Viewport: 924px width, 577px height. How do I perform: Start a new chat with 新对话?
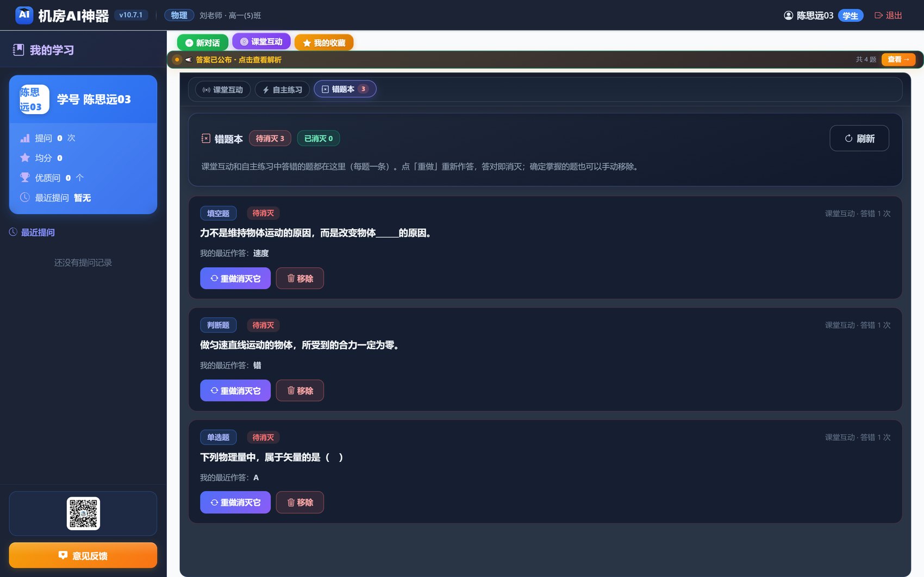pos(203,42)
